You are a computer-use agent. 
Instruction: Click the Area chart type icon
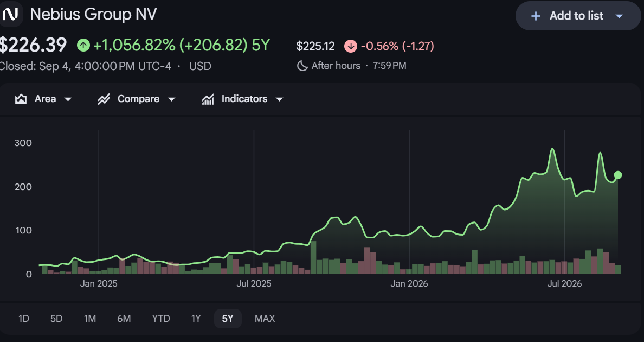click(21, 99)
